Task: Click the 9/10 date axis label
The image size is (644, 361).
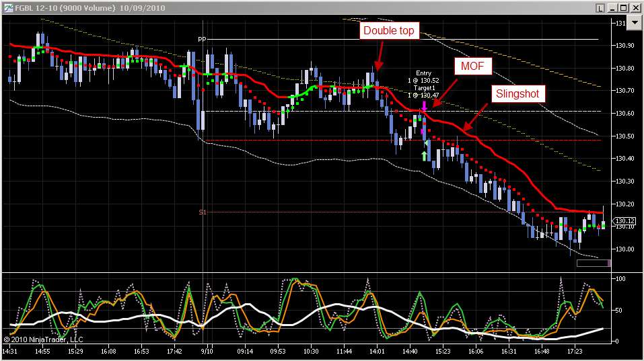Action: 207,351
